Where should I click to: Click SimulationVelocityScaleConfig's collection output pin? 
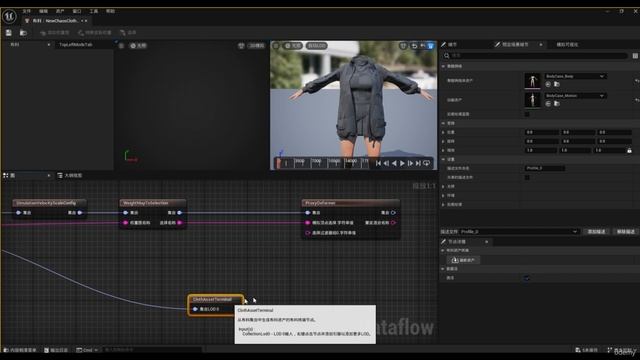click(x=80, y=213)
